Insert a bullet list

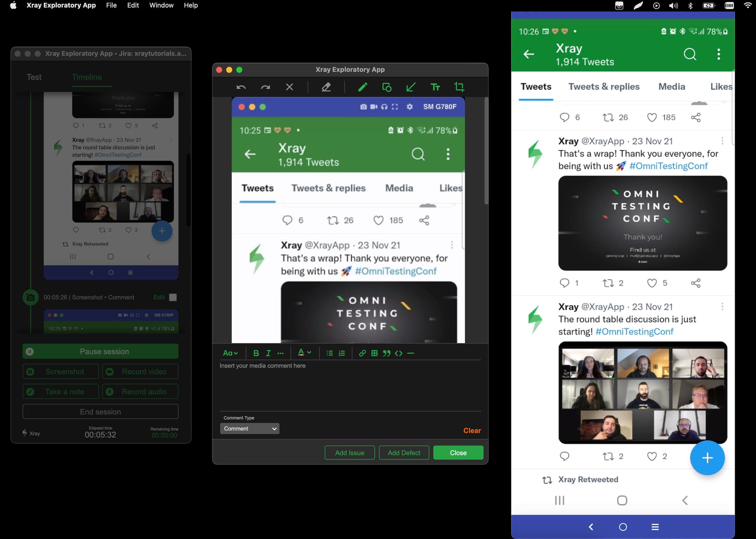tap(330, 353)
